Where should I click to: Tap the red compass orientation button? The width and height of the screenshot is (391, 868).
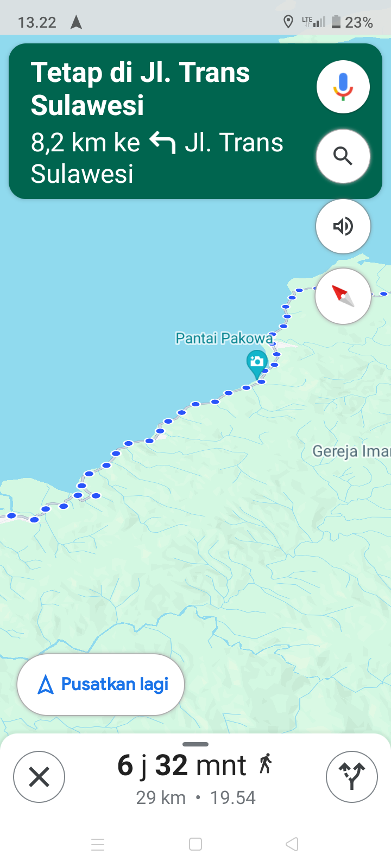point(343,296)
